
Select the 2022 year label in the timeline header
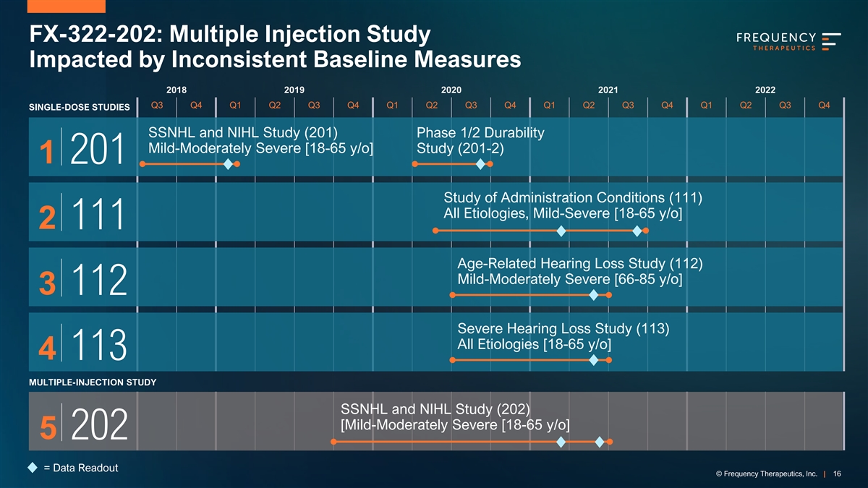pyautogui.click(x=765, y=90)
